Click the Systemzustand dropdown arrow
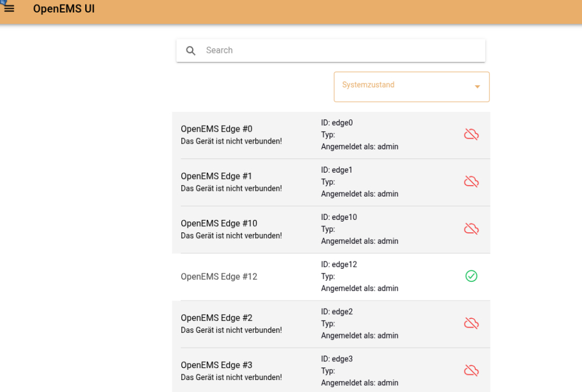This screenshot has width=582, height=392. [x=477, y=87]
